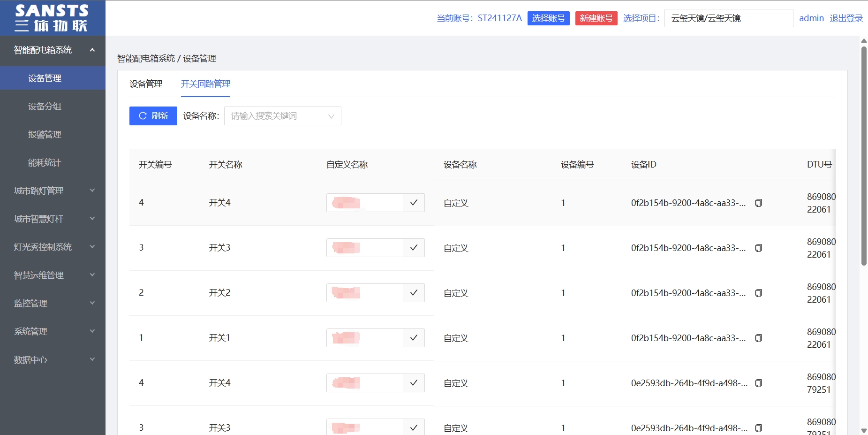
Task: Switch to the 开关回路管理 tab
Action: pyautogui.click(x=205, y=84)
